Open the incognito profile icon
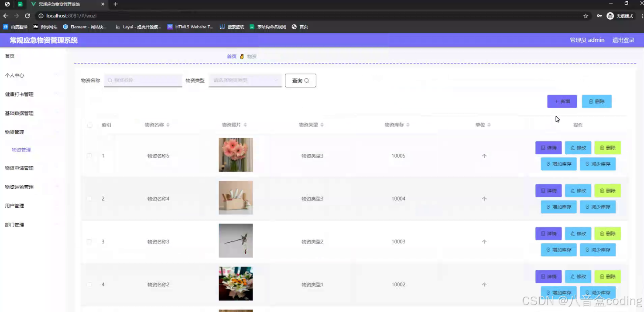Viewport: 644px width, 312px height. (620, 16)
